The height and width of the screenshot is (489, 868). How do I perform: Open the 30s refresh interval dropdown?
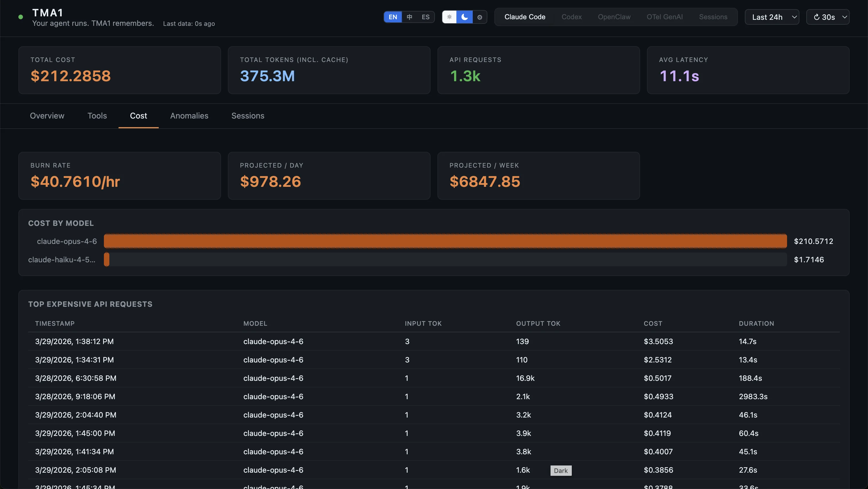[828, 17]
